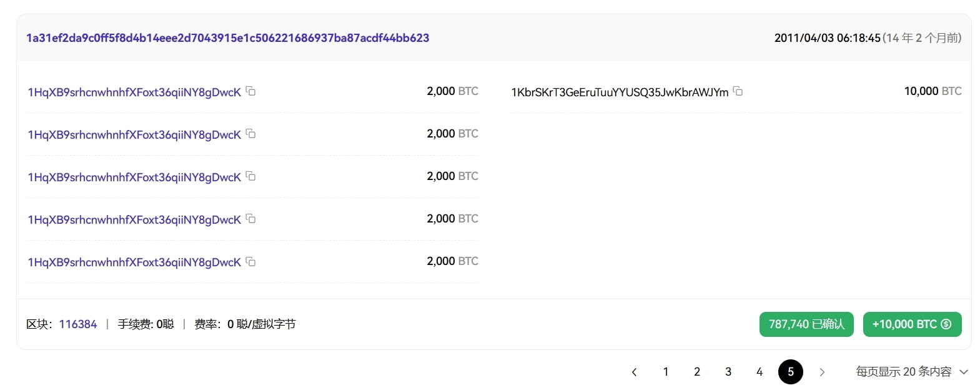This screenshot has height=390, width=980.
Task: Copy the second input address via copy icon
Action: tap(250, 134)
